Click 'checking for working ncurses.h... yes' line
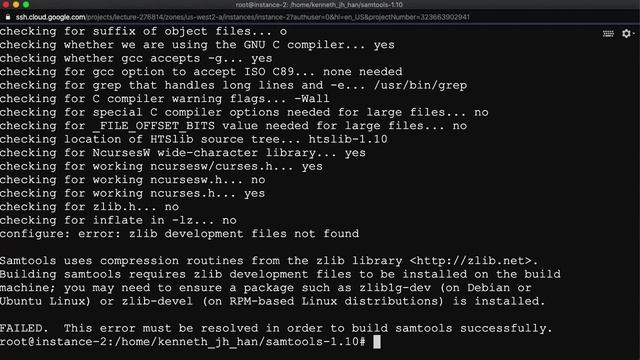 (133, 193)
